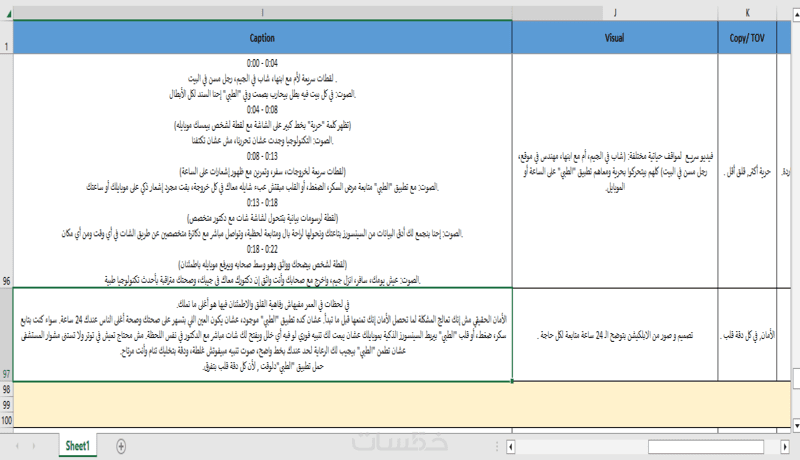Click the selected caption cell in row 97
This screenshot has height=460, width=800.
click(262, 335)
